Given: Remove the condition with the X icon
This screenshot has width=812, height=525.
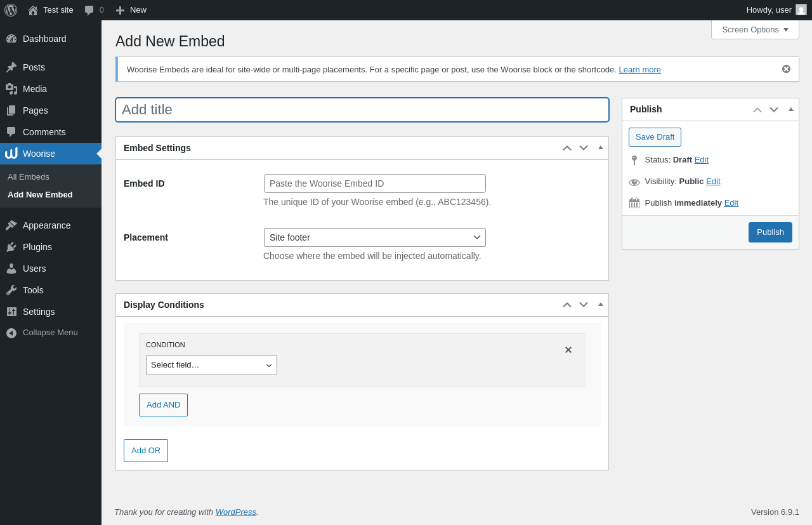Looking at the screenshot, I should point(568,350).
